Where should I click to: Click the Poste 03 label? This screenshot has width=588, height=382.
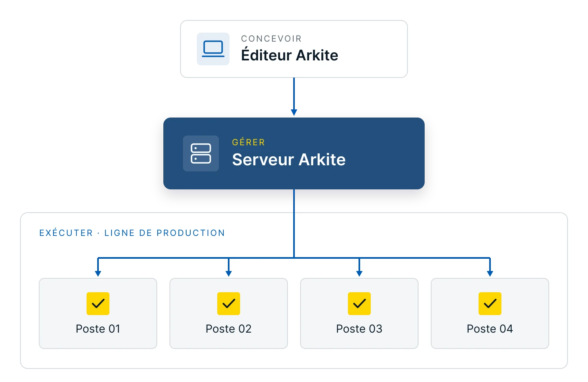point(359,329)
